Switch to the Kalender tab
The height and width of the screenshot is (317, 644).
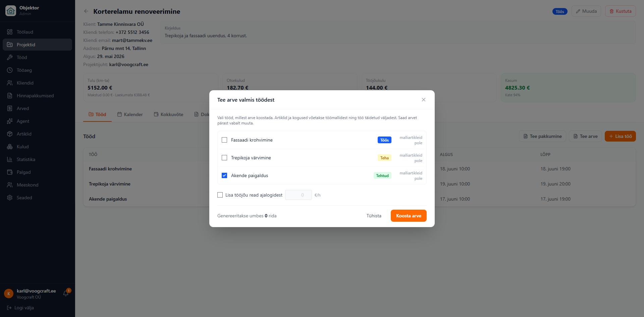(x=130, y=114)
